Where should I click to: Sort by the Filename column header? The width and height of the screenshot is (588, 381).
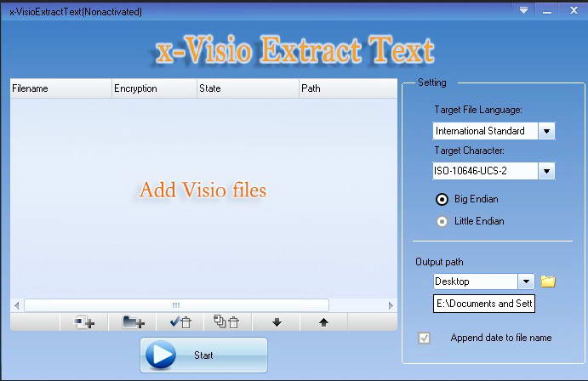tap(60, 88)
